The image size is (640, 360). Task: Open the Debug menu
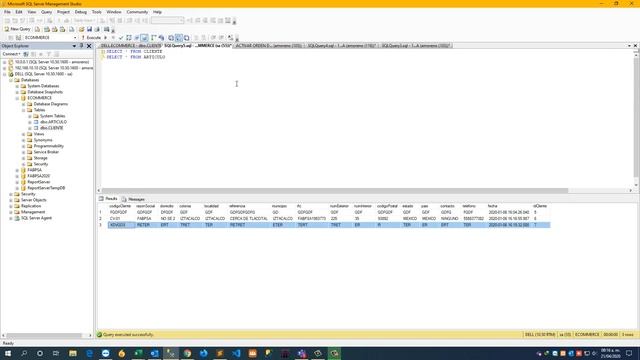pos(80,12)
